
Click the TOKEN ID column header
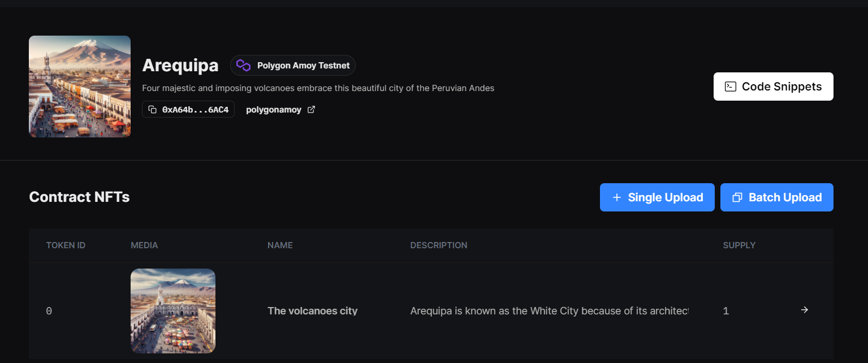tap(66, 245)
